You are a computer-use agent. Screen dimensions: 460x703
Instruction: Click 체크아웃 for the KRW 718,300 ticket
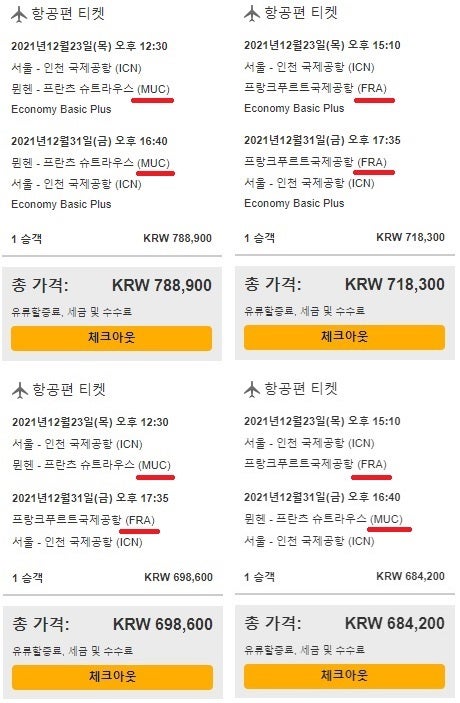pyautogui.click(x=344, y=337)
